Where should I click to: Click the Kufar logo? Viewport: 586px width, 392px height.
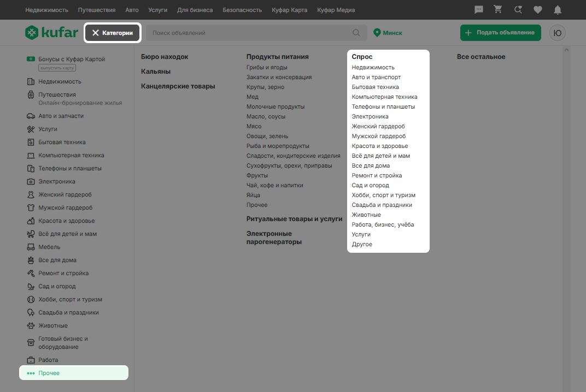click(x=51, y=32)
